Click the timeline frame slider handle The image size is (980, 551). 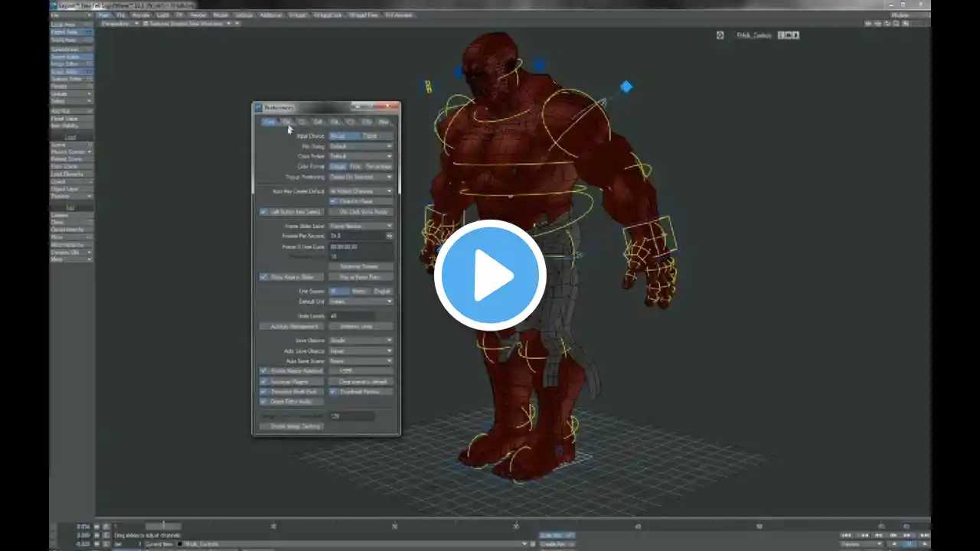[x=163, y=526]
